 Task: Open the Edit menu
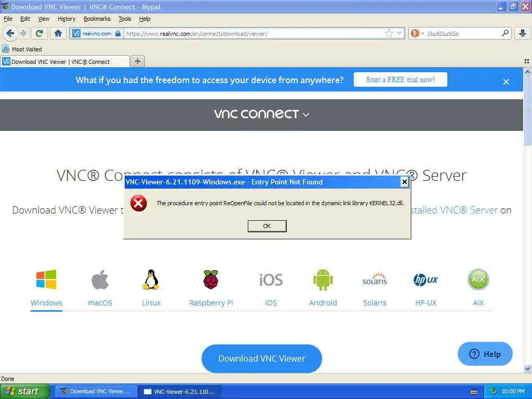pos(25,19)
